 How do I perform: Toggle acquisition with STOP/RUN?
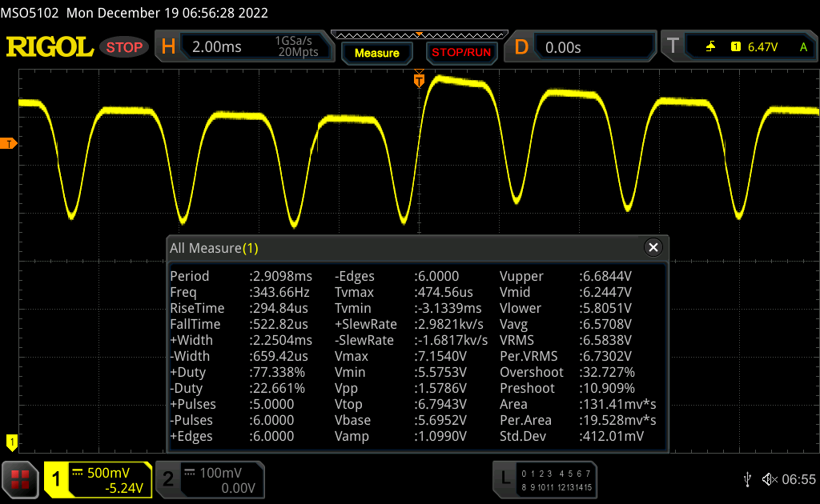click(x=461, y=53)
